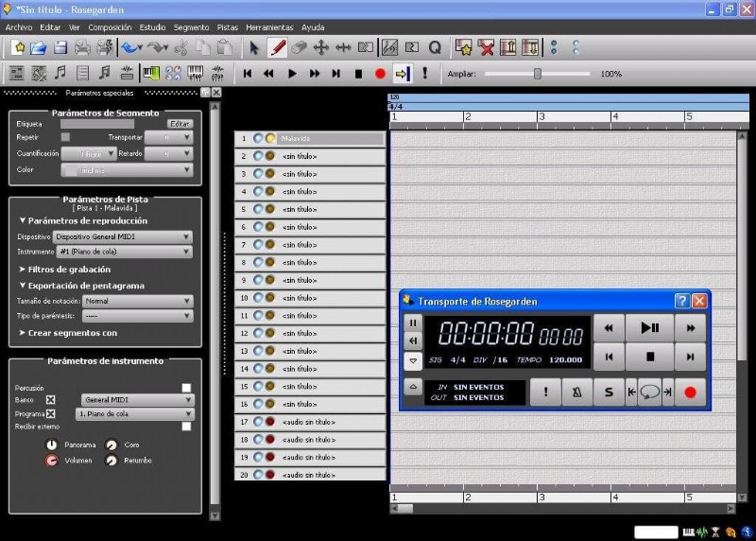Click the loop button in Transporte window
The height and width of the screenshot is (541, 756).
(x=649, y=392)
